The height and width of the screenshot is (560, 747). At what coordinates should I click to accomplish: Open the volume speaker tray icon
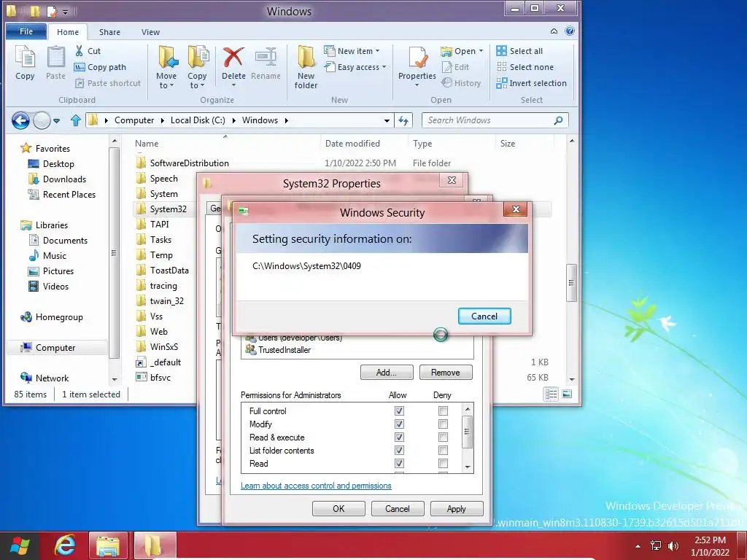tap(673, 545)
